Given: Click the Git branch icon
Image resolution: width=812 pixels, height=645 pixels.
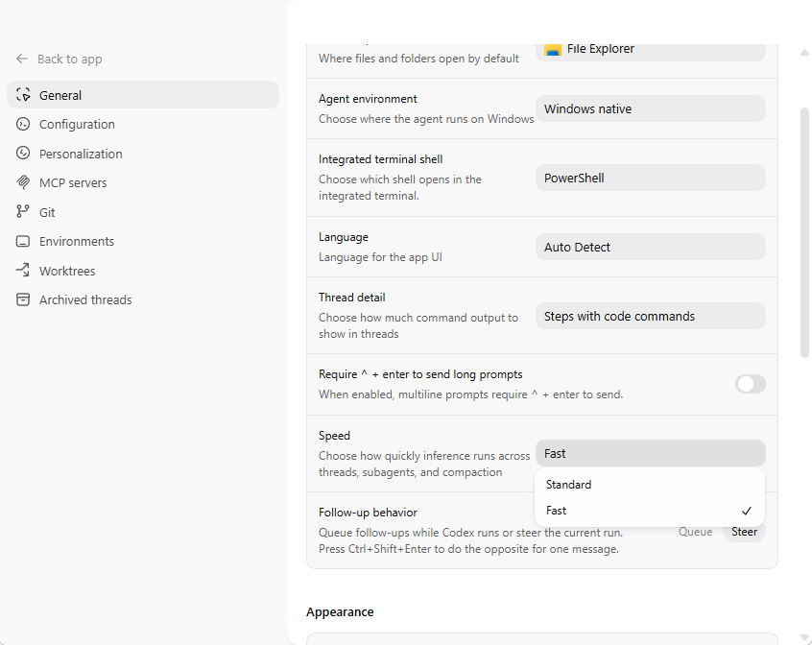Looking at the screenshot, I should click(x=23, y=212).
